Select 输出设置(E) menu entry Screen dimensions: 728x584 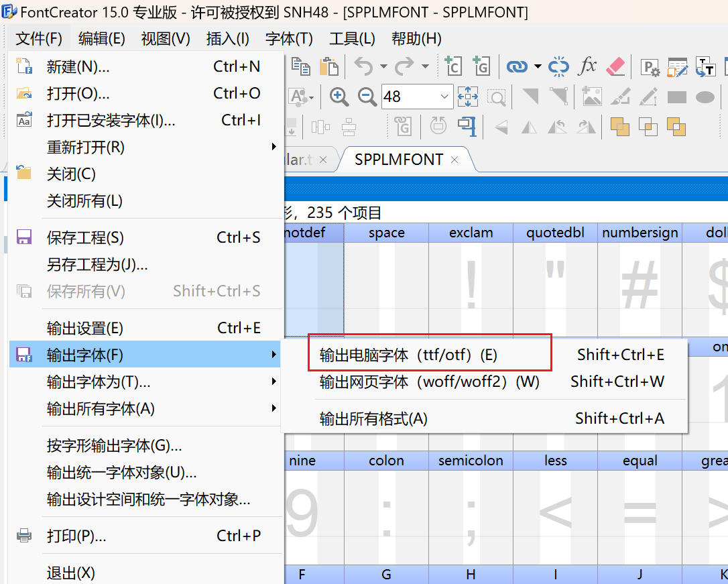point(145,329)
